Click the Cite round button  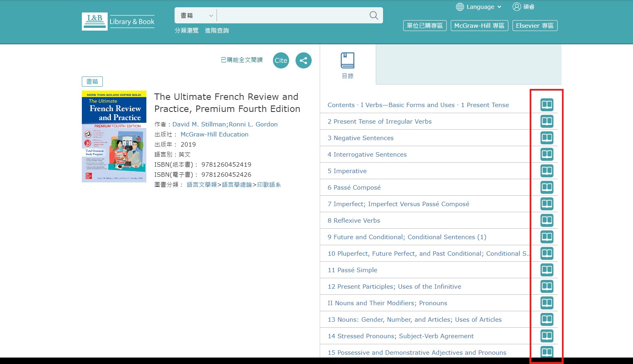(281, 60)
